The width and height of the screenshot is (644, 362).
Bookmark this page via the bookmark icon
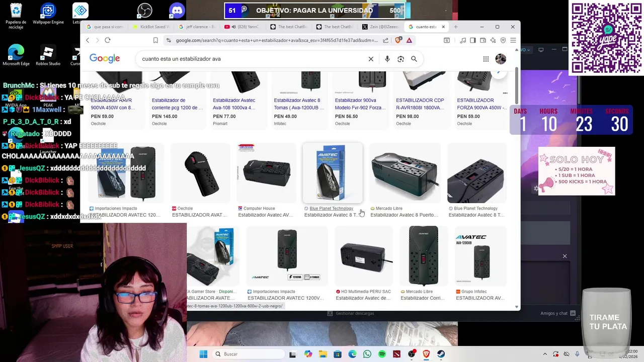point(155,40)
